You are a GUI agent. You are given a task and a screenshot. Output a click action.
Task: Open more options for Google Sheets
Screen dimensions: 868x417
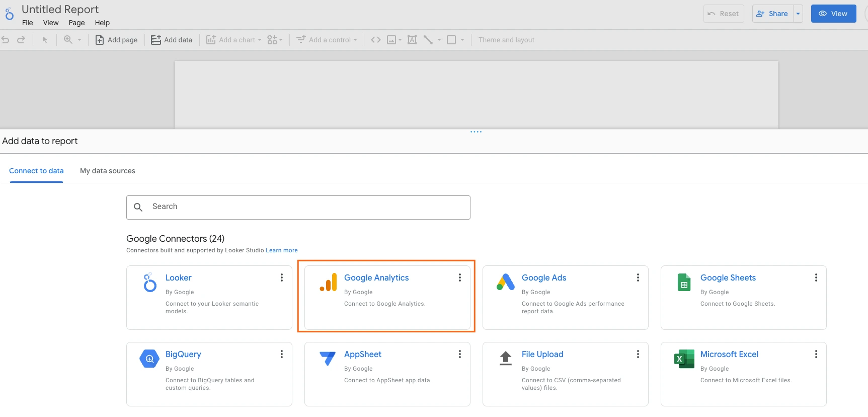[x=816, y=277]
